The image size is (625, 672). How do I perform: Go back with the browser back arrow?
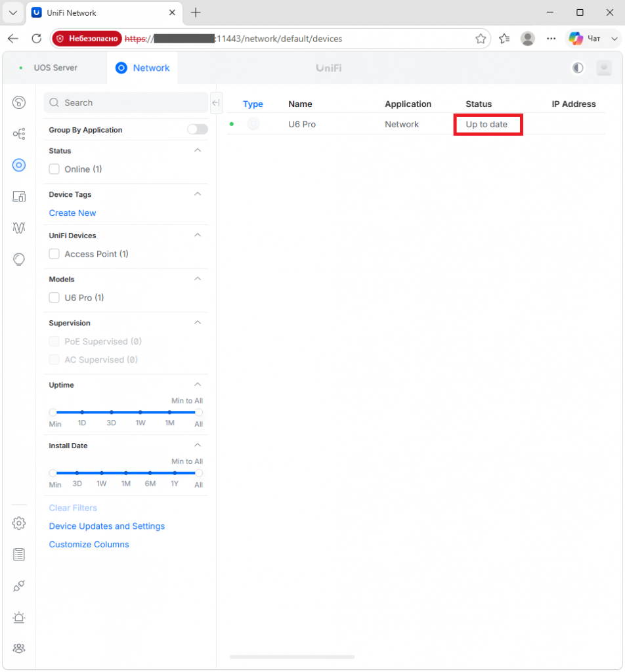(13, 39)
